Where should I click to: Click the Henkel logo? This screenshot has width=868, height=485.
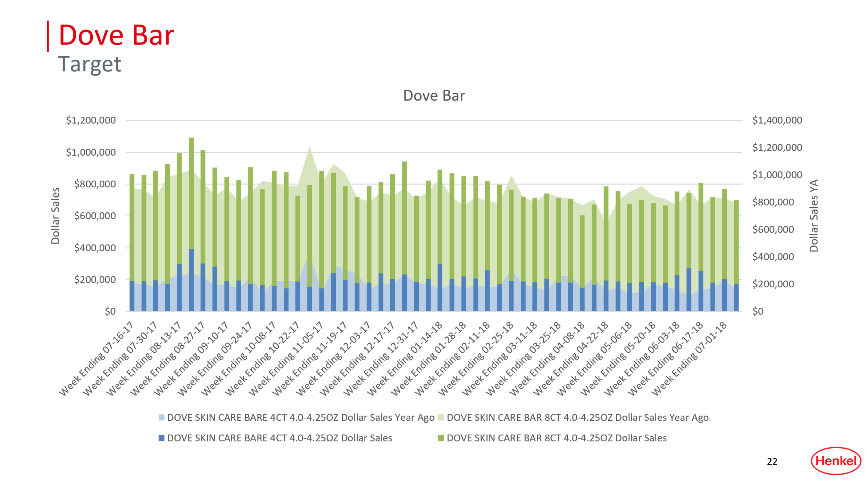click(x=835, y=461)
